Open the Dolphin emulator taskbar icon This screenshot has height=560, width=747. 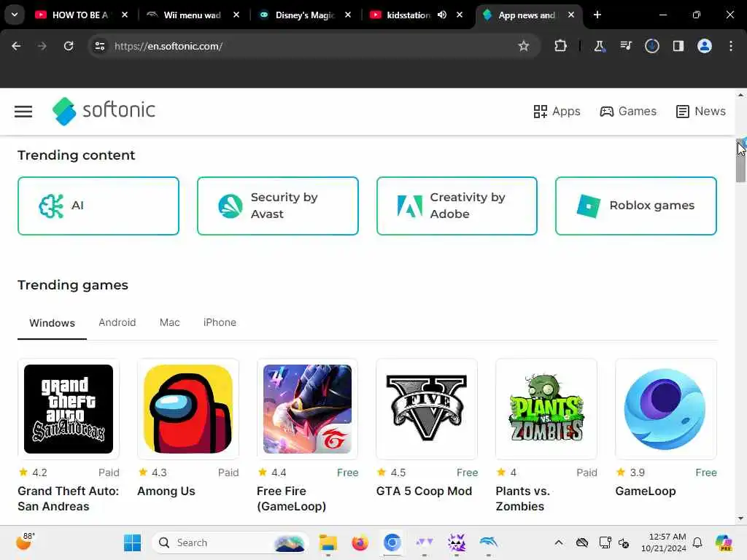click(x=489, y=542)
